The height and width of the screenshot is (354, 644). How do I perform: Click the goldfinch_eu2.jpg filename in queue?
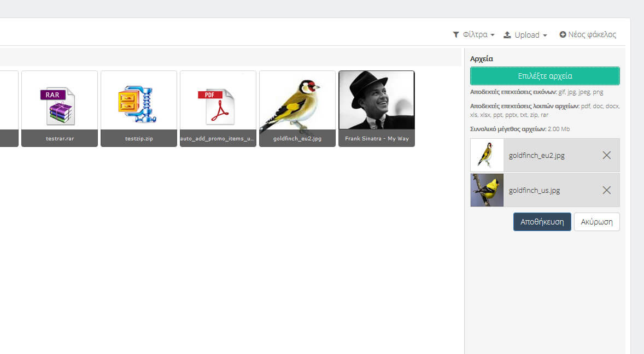pyautogui.click(x=536, y=156)
